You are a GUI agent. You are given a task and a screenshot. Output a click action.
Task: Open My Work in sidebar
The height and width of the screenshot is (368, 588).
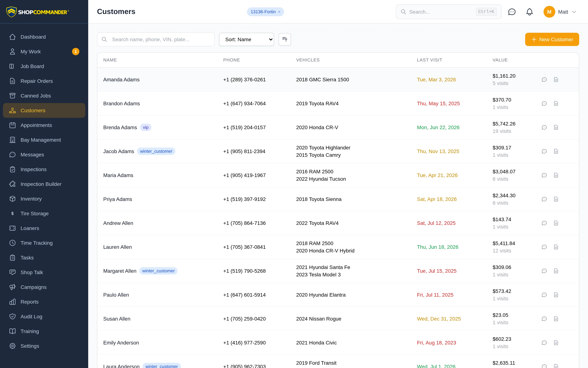point(44,52)
